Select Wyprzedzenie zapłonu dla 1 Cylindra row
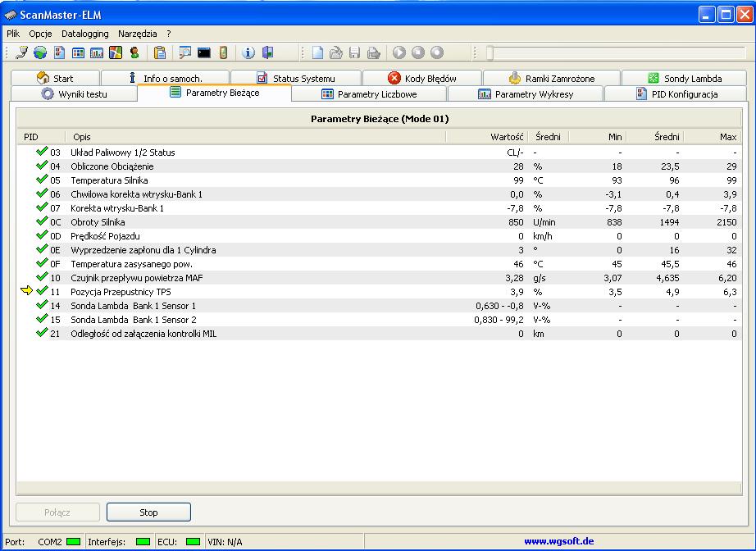Screen dimensions: 756x551 (380, 250)
